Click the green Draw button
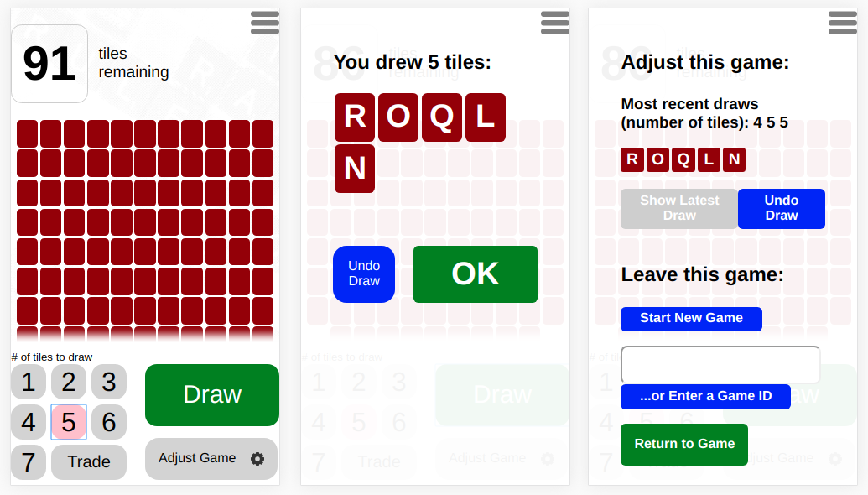The height and width of the screenshot is (495, 868). (212, 395)
